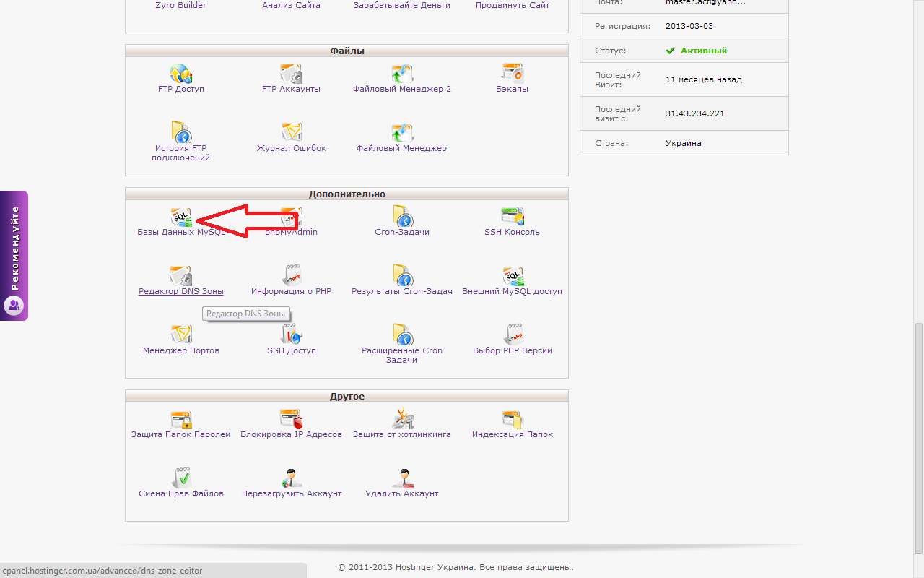Click the Редактор DNS Зоны text link
The width and height of the screenshot is (924, 578).
pyautogui.click(x=181, y=292)
